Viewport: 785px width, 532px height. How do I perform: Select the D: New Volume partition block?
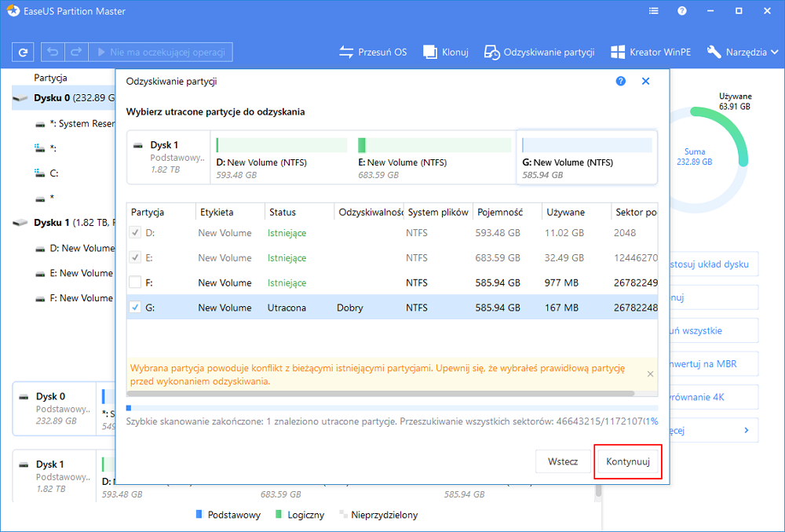(x=282, y=158)
